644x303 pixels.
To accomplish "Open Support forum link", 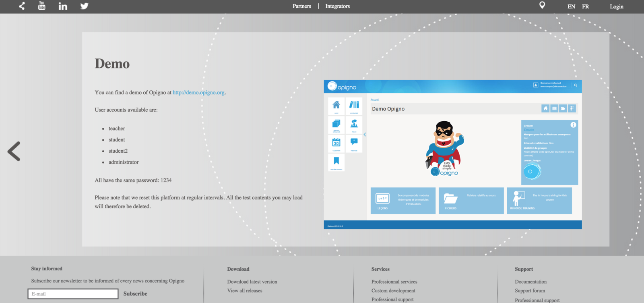I will [530, 291].
